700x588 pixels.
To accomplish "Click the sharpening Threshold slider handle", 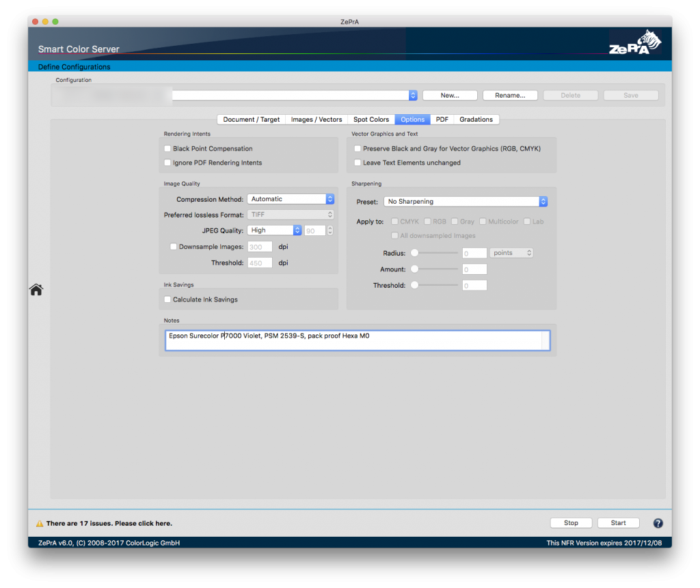I will coord(415,285).
